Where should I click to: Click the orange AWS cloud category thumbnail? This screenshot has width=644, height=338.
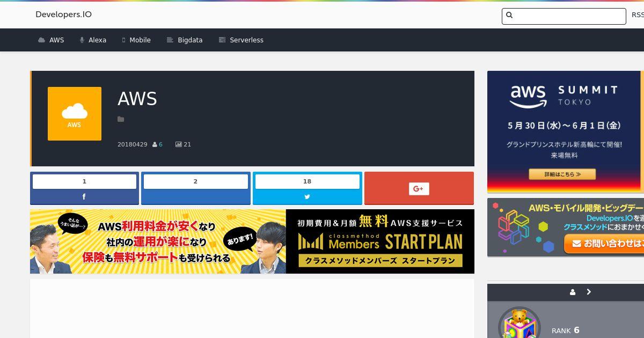point(75,114)
